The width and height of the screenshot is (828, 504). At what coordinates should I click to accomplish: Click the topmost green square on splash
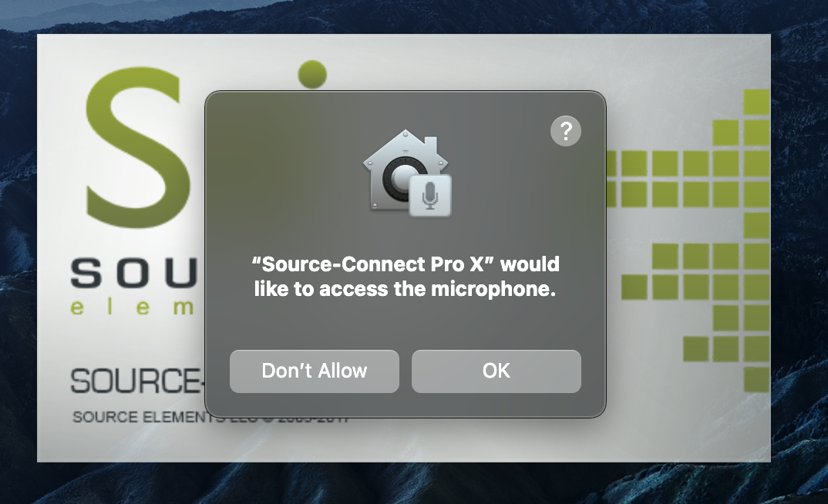click(757, 102)
